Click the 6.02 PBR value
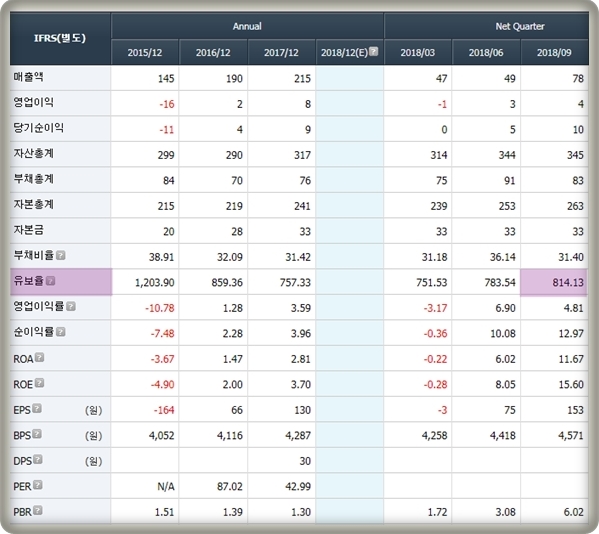599x534 pixels. point(574,512)
